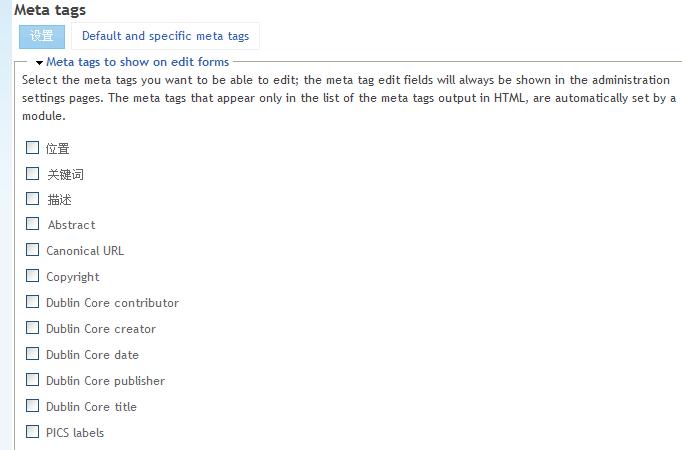Image resolution: width=682 pixels, height=450 pixels.
Task: Click Meta tags to show on edit forms link
Action: tap(137, 62)
